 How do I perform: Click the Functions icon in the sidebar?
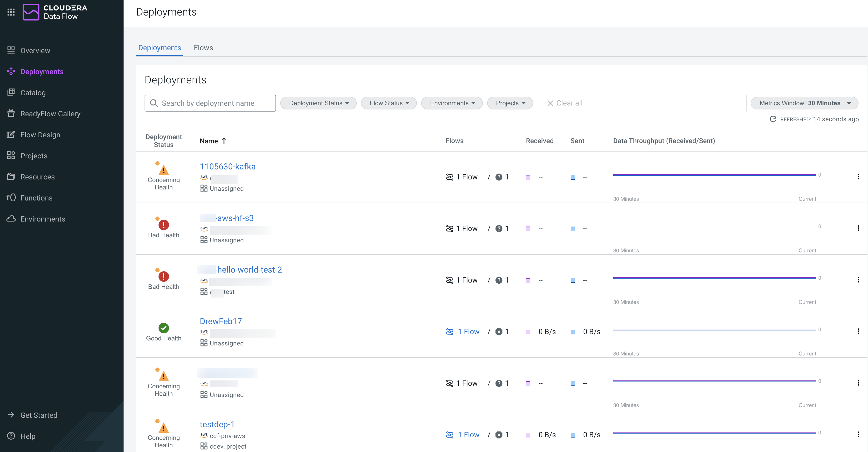[x=11, y=198]
